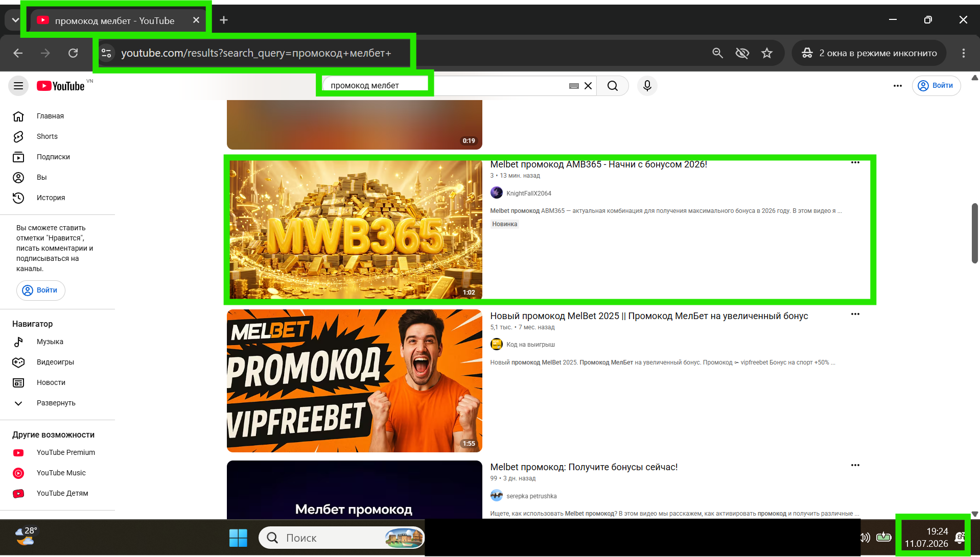Close the промокод мелбет YouTube tab

point(196,20)
